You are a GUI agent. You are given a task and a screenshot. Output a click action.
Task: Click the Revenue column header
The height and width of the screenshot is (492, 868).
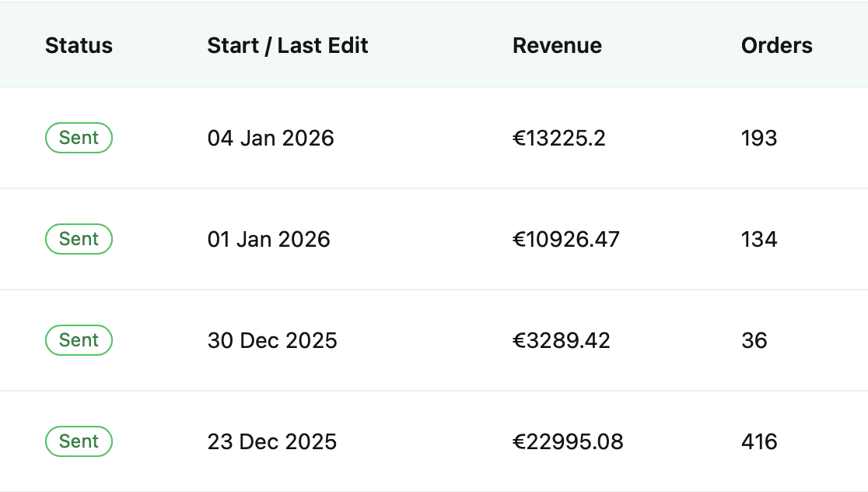coord(557,46)
